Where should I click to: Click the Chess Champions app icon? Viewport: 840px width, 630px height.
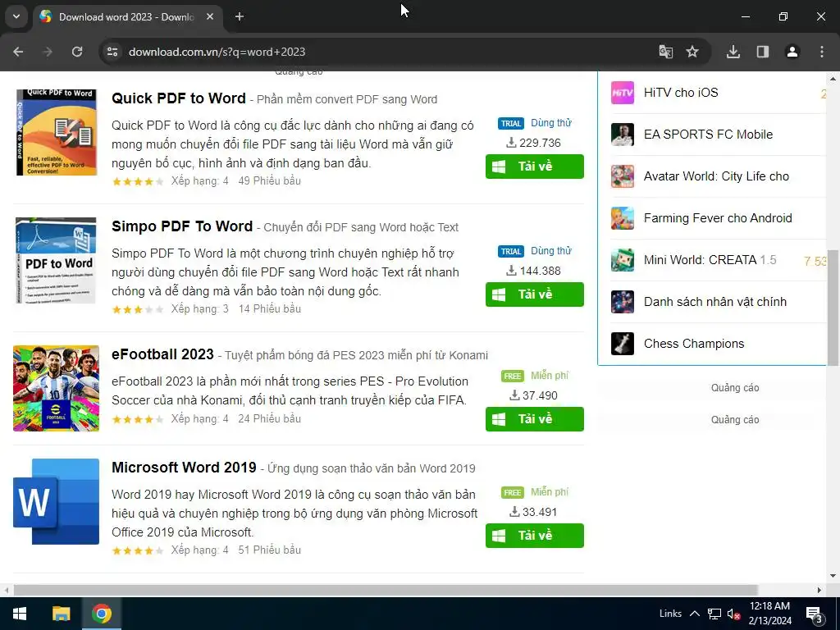pyautogui.click(x=623, y=344)
